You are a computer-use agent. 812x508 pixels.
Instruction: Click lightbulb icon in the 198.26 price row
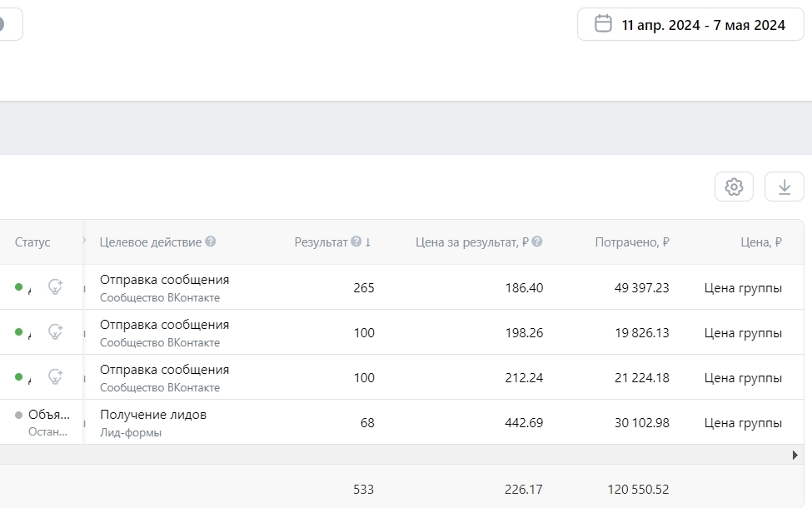(55, 332)
